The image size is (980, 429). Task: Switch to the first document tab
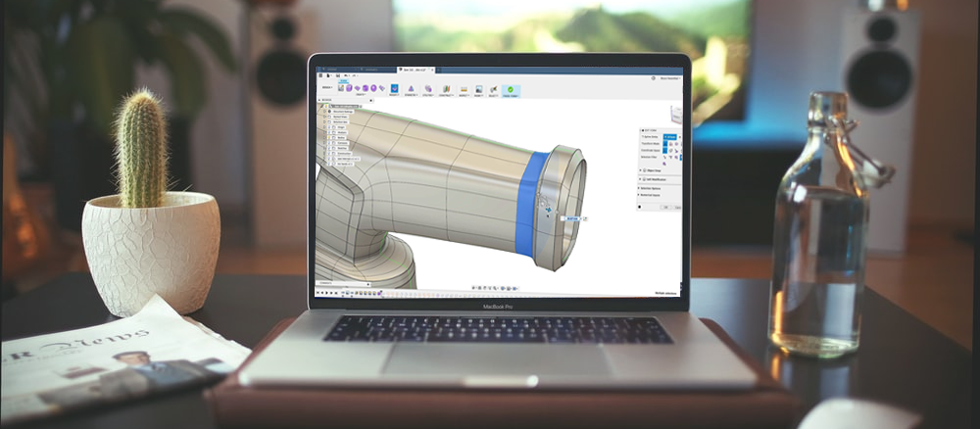337,70
